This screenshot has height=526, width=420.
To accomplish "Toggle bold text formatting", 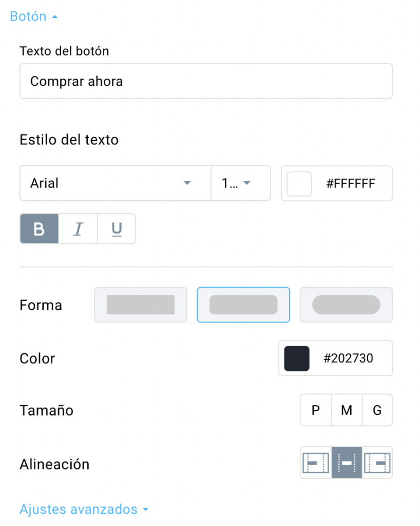I will [x=39, y=229].
